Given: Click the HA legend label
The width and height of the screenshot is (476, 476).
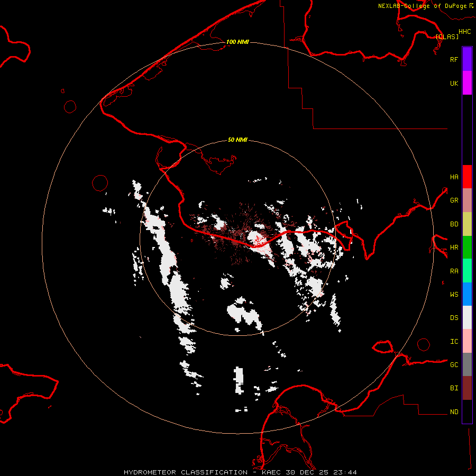Looking at the screenshot, I should (x=454, y=177).
